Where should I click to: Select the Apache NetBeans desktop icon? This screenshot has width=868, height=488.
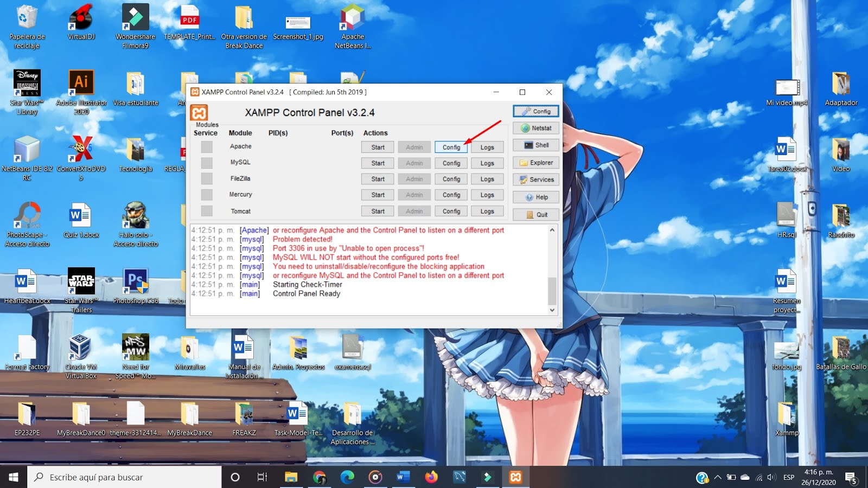tap(353, 26)
